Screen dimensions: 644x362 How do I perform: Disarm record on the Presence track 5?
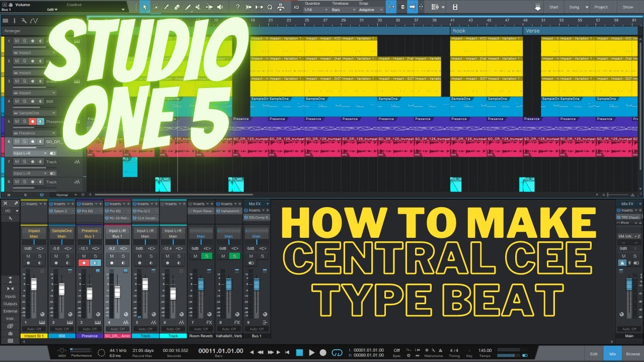[33, 122]
